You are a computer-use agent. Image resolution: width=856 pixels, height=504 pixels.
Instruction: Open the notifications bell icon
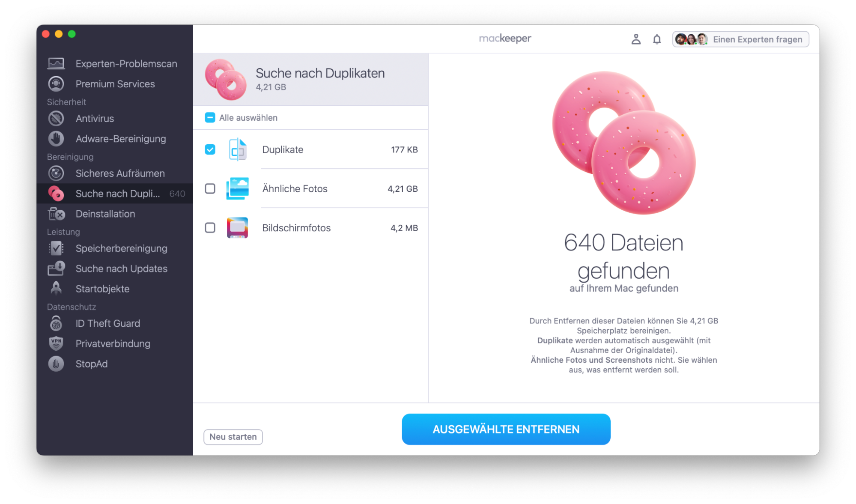pyautogui.click(x=657, y=39)
